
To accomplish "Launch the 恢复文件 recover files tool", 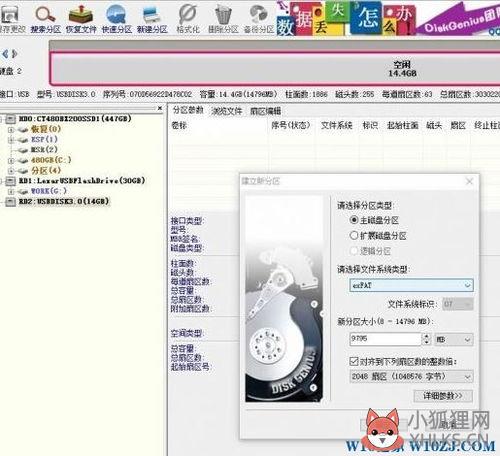I will [81, 19].
